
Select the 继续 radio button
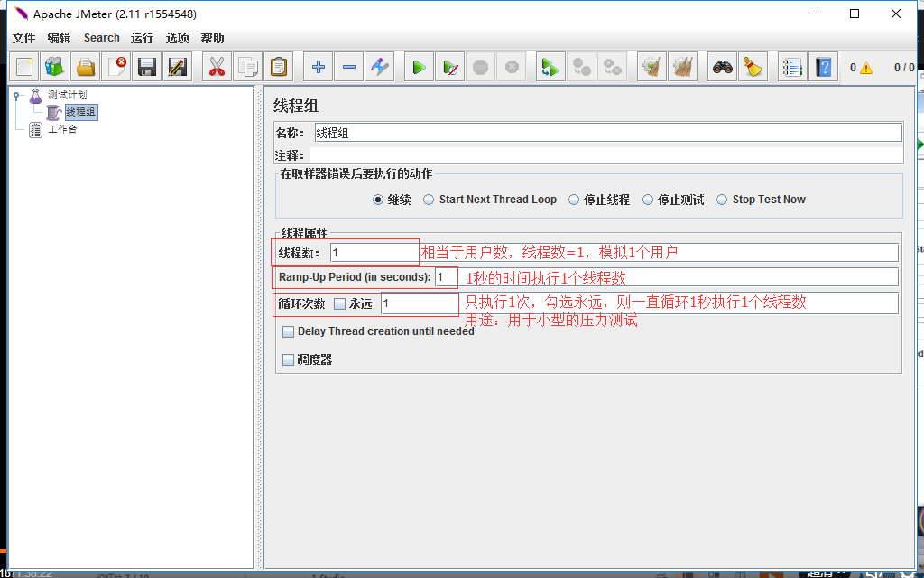coord(378,200)
